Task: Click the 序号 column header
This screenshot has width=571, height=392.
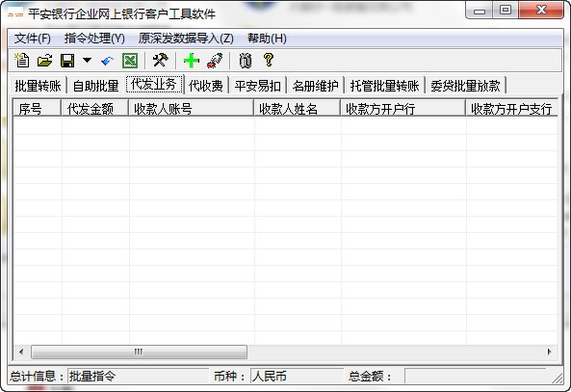Action: tap(37, 109)
